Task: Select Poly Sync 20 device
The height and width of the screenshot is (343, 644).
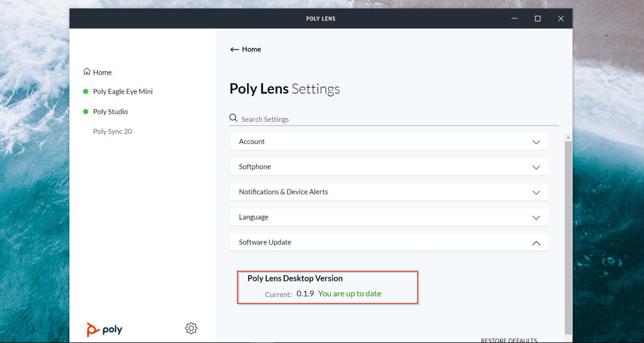Action: tap(112, 131)
